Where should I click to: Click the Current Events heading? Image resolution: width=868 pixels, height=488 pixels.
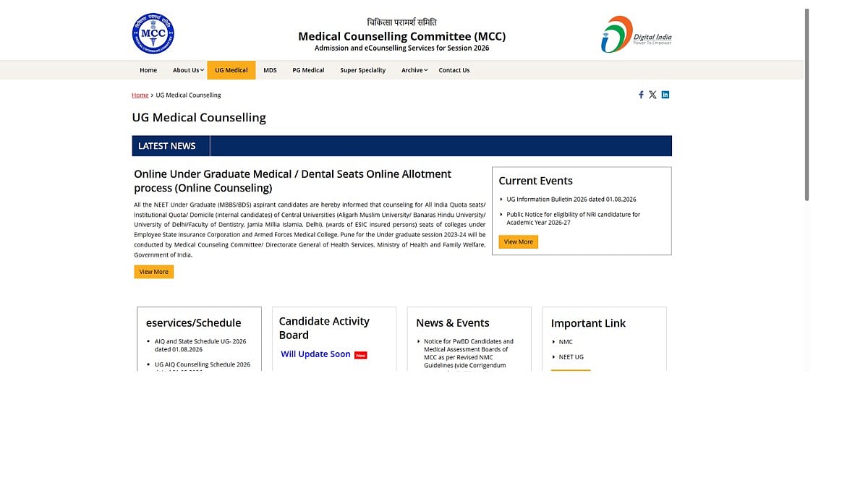tap(535, 181)
